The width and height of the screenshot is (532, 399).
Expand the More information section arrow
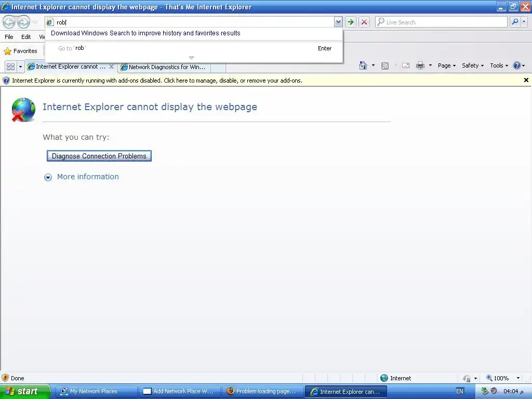[48, 177]
